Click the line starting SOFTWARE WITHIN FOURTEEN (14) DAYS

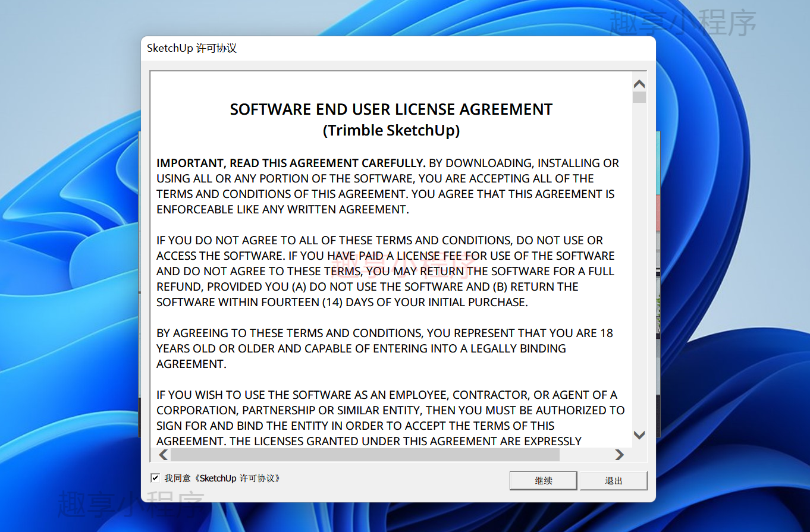coord(342,302)
